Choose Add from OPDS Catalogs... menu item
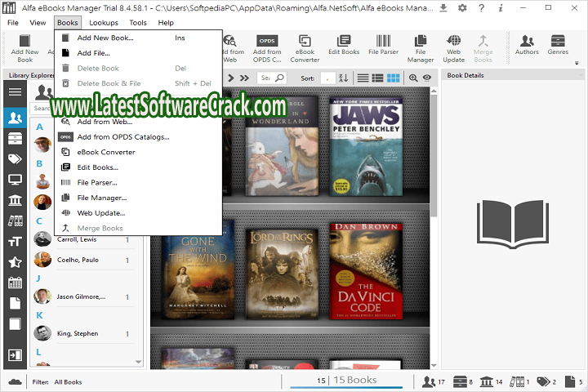The image size is (588, 392). [x=138, y=137]
